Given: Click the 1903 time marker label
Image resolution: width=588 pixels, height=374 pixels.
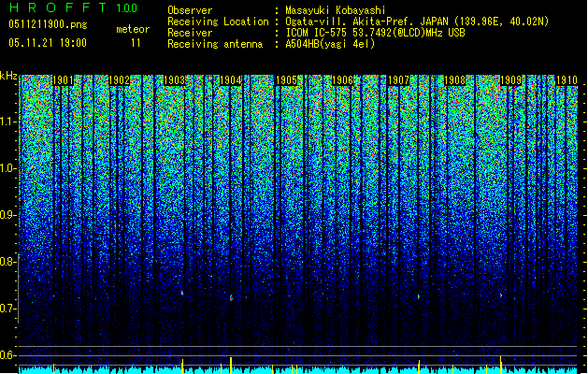Looking at the screenshot, I should click(175, 80).
